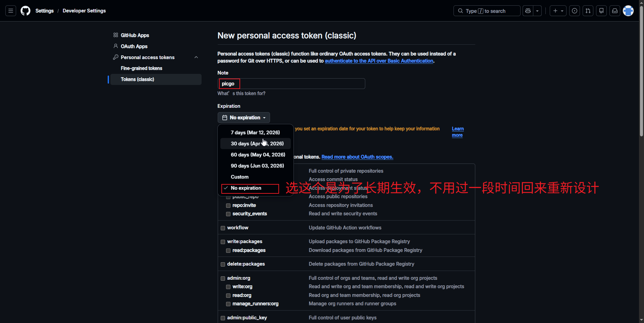Open GitHub Apps in sidebar
The height and width of the screenshot is (323, 644).
point(135,35)
